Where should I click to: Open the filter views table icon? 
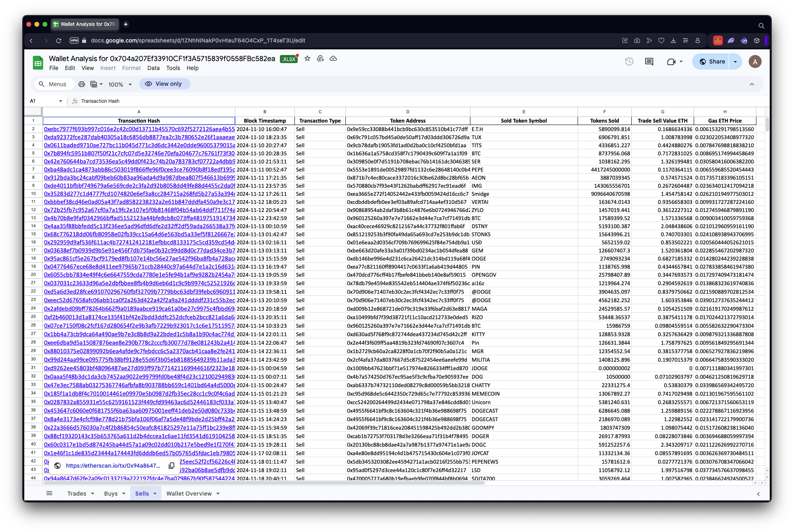93,84
